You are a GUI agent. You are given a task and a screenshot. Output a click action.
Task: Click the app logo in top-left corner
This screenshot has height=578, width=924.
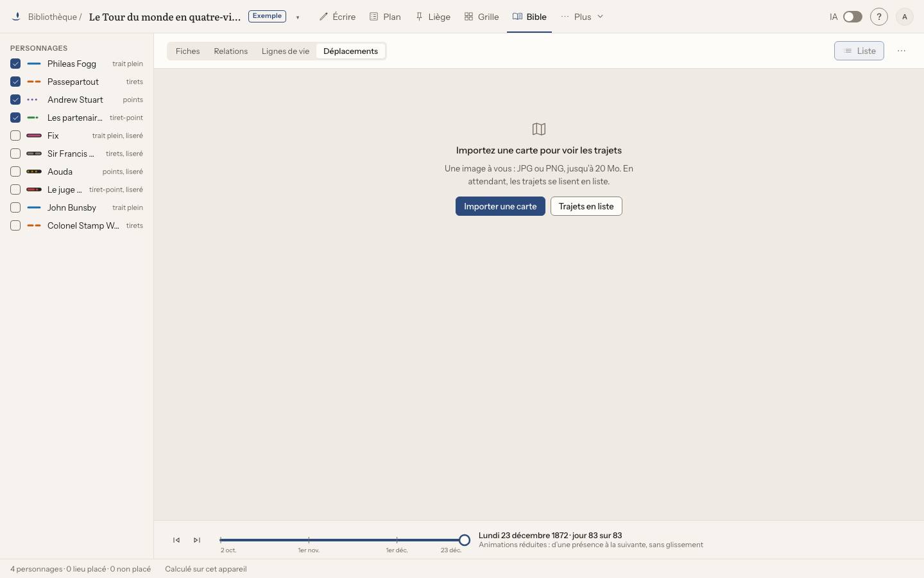tap(17, 17)
